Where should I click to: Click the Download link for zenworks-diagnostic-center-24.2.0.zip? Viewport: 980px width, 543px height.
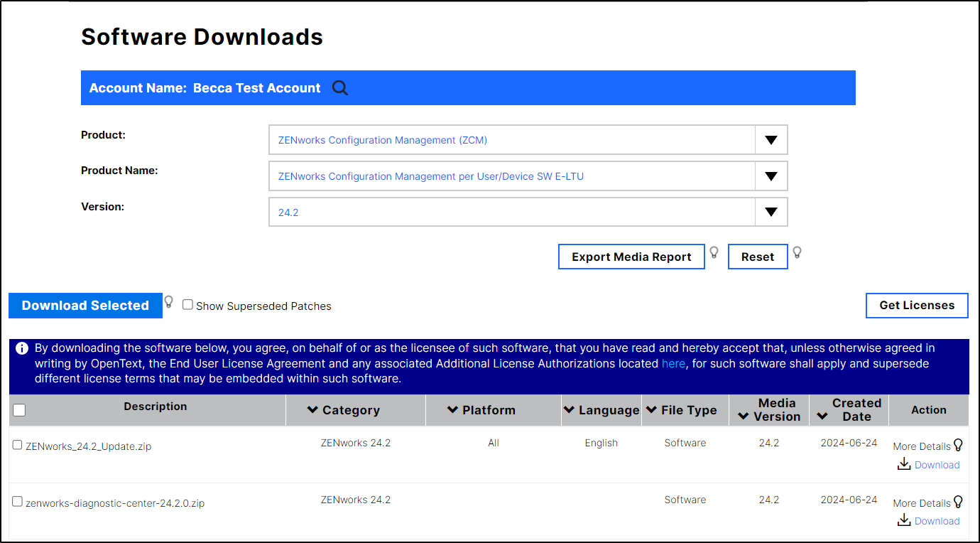(937, 521)
